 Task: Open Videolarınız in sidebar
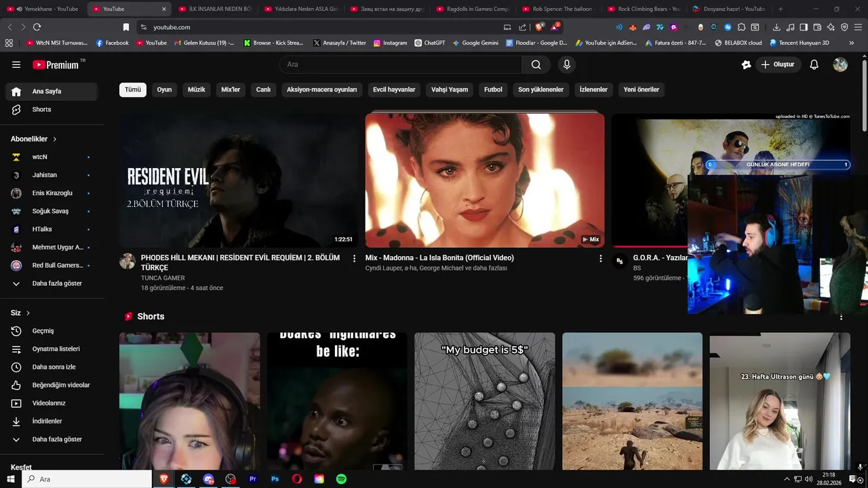pyautogui.click(x=53, y=403)
